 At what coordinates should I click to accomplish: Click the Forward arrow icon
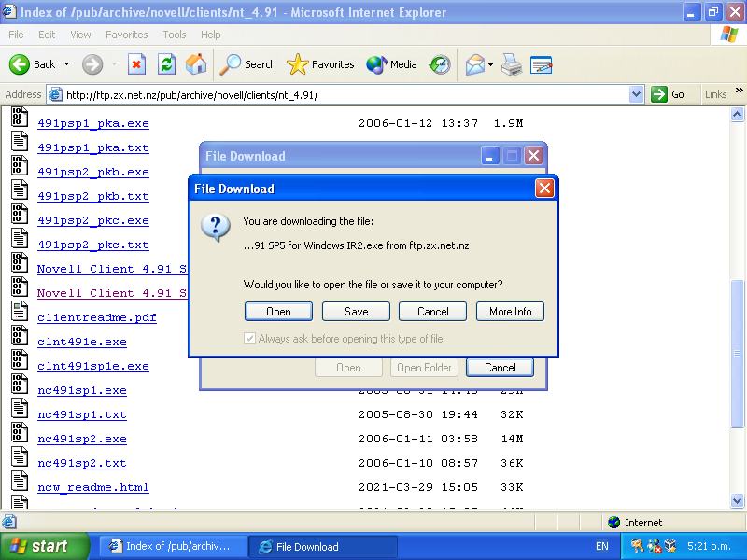click(92, 64)
